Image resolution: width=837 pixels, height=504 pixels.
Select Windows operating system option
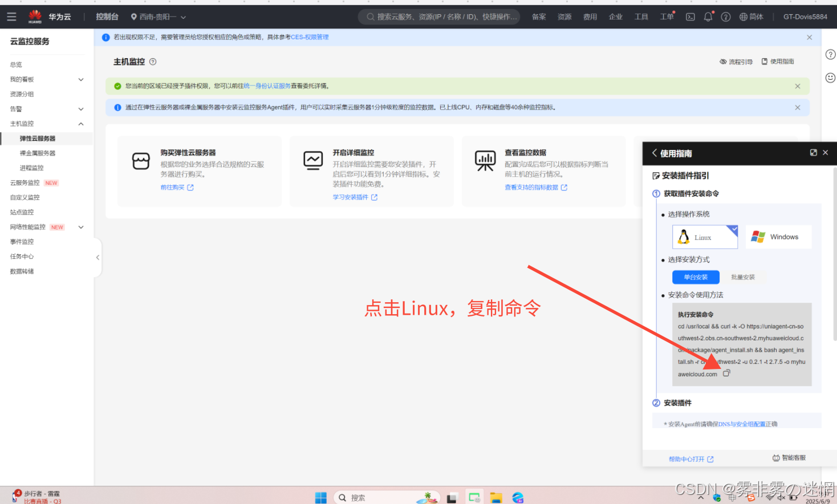778,237
